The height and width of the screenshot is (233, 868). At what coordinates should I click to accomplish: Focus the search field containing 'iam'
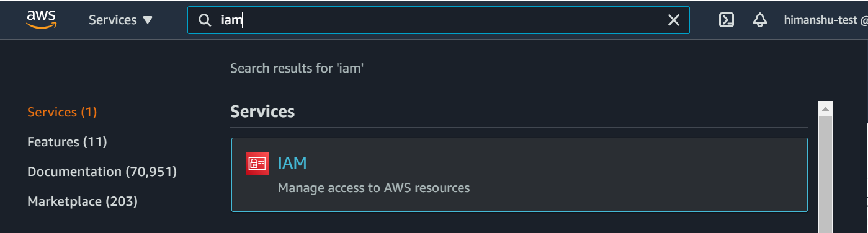(439, 20)
